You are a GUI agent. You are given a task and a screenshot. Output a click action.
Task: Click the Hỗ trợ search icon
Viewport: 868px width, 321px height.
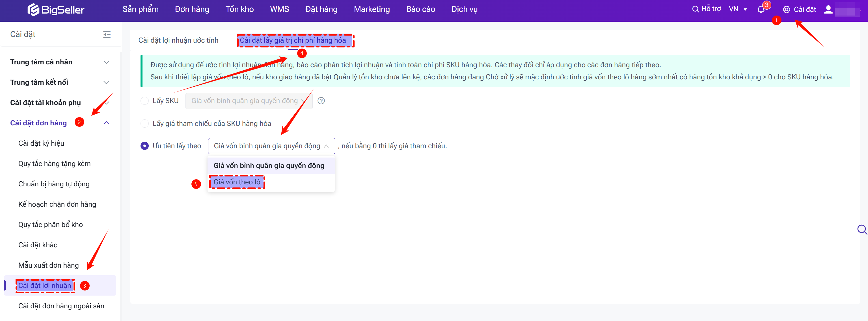(x=695, y=9)
